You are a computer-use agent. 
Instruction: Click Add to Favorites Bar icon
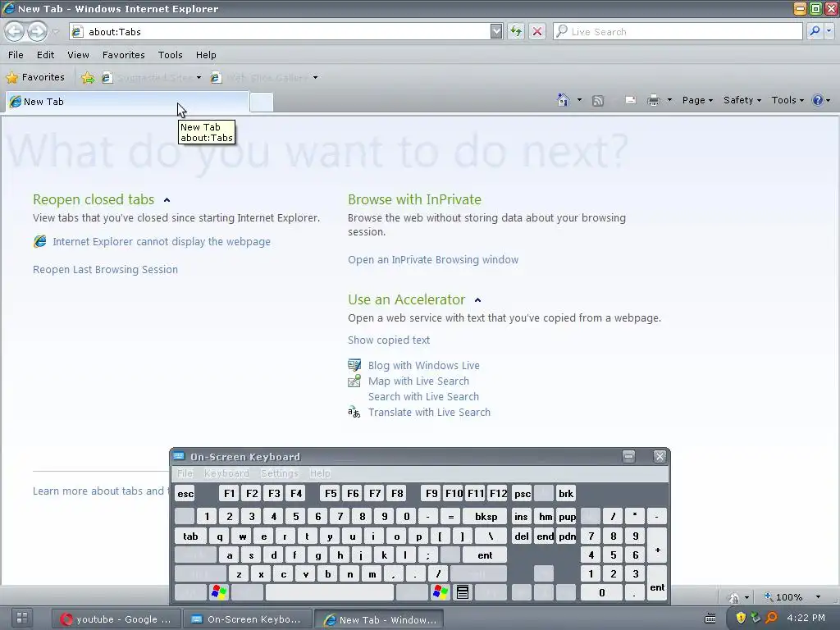tap(88, 78)
